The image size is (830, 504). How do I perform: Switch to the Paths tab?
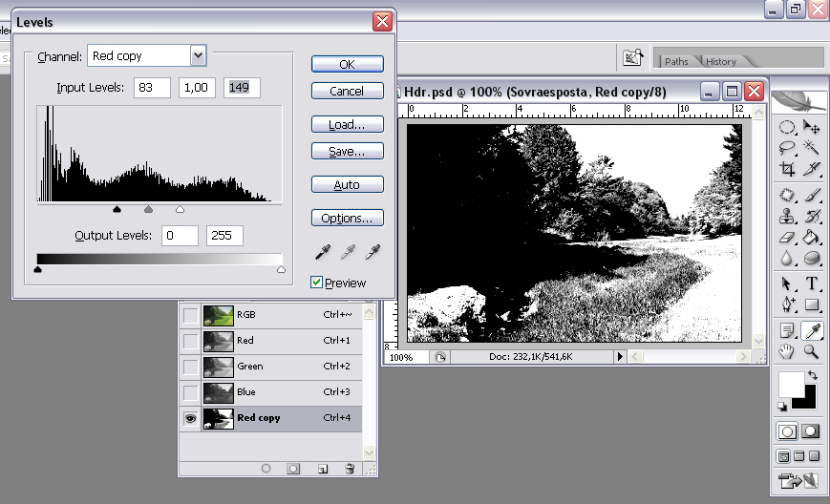point(676,61)
